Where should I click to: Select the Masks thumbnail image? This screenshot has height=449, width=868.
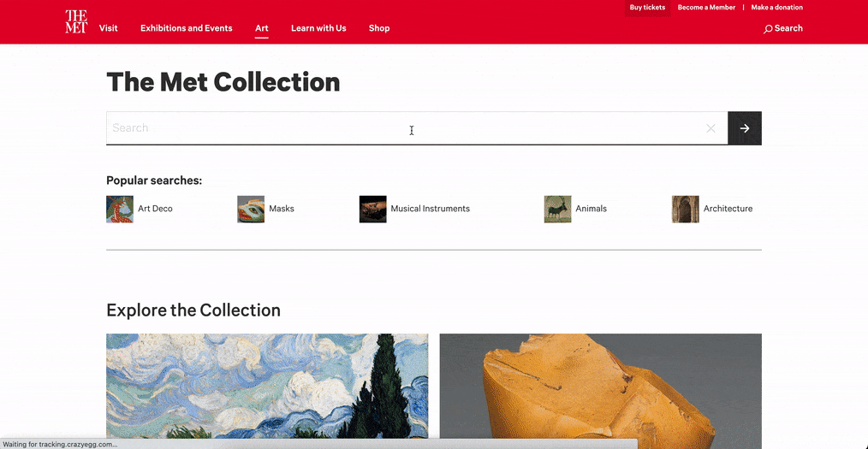point(251,209)
